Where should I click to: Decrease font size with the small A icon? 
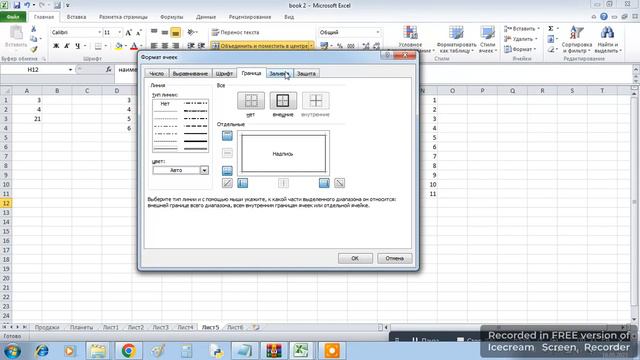pos(139,32)
